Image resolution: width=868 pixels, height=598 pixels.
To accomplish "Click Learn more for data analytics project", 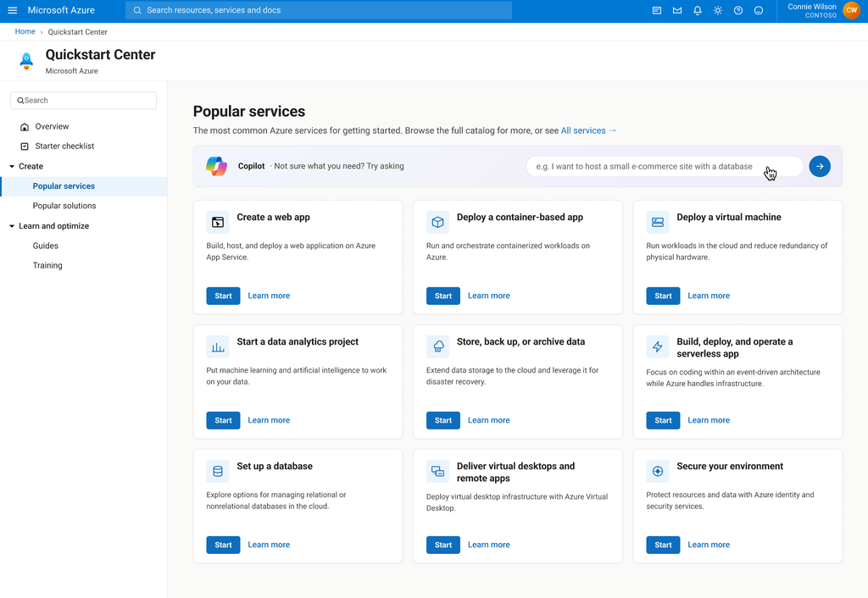I will [269, 420].
